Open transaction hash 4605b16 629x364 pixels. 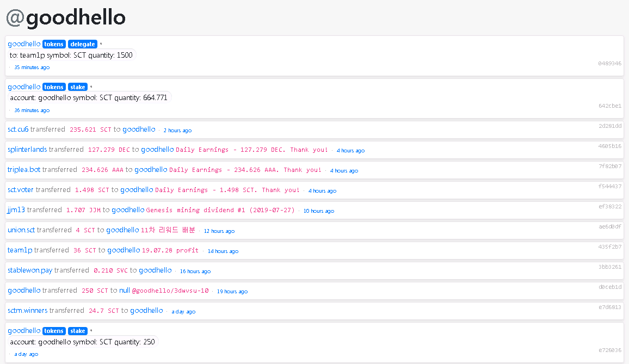tap(610, 146)
